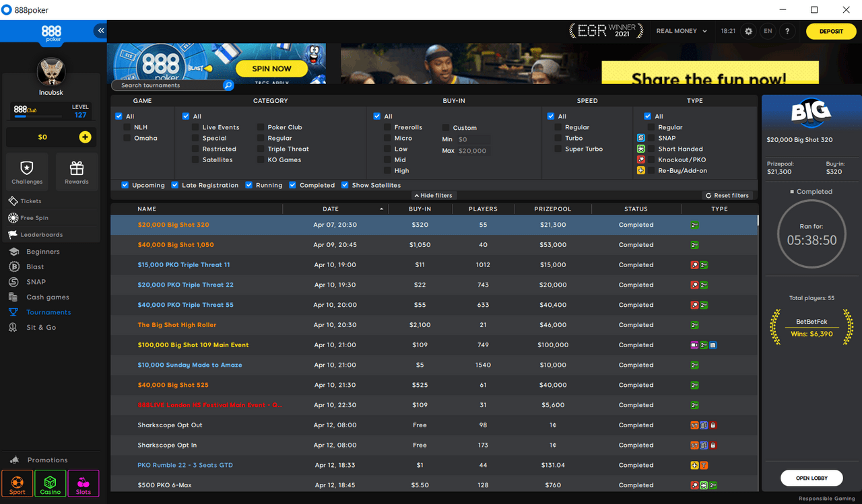Toggle Turbo speed checkbox
Viewport: 862px width, 504px height.
click(558, 138)
